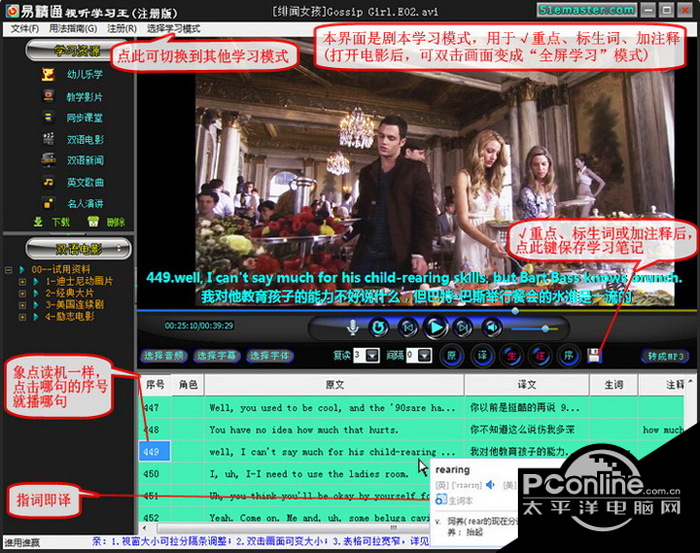Toggle 生 new-words display button
The height and width of the screenshot is (553, 700).
click(x=512, y=356)
